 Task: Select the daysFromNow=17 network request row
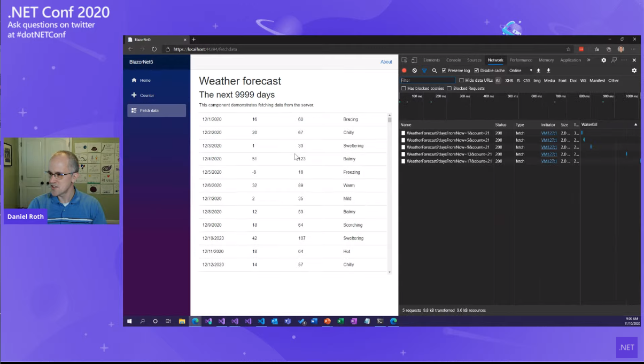[520, 161]
